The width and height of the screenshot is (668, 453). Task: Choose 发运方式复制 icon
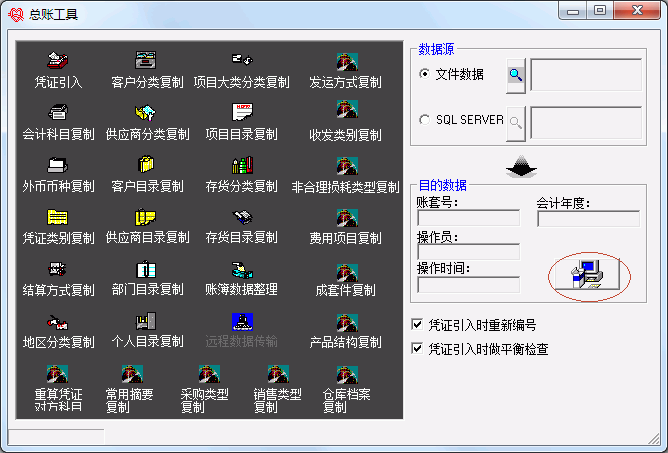pyautogui.click(x=347, y=62)
